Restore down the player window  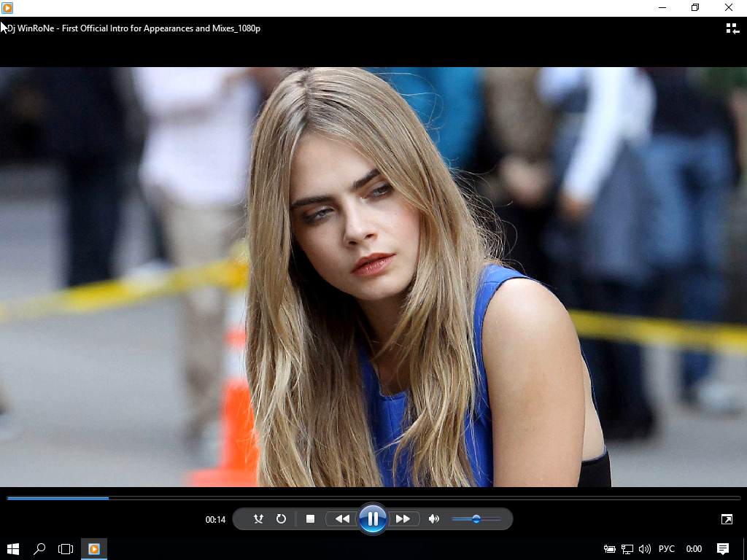pyautogui.click(x=695, y=7)
